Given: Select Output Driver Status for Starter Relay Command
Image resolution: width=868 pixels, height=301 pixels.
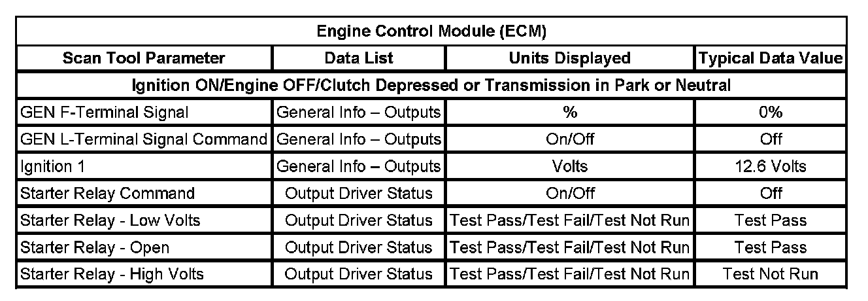Looking at the screenshot, I should click(x=359, y=194).
